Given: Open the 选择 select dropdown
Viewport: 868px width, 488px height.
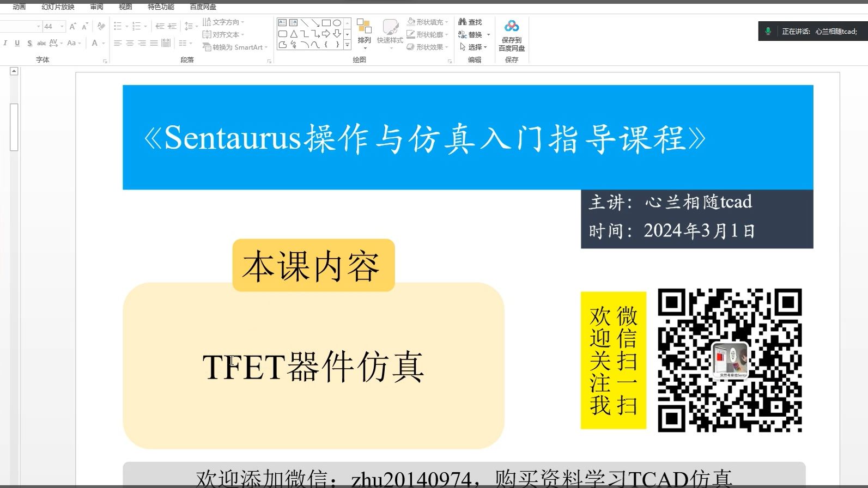Looking at the screenshot, I should pos(473,47).
